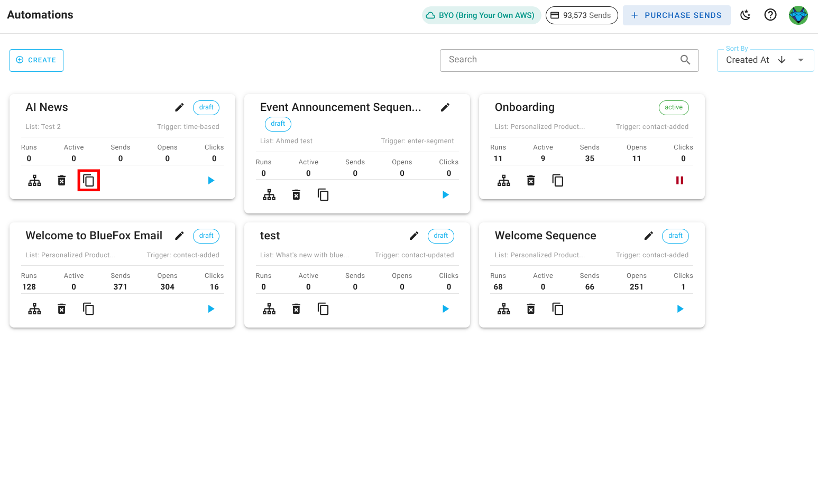Viewport: 818px width, 504px height.
Task: Edit the Event Announcement Sequence name
Action: [x=445, y=107]
